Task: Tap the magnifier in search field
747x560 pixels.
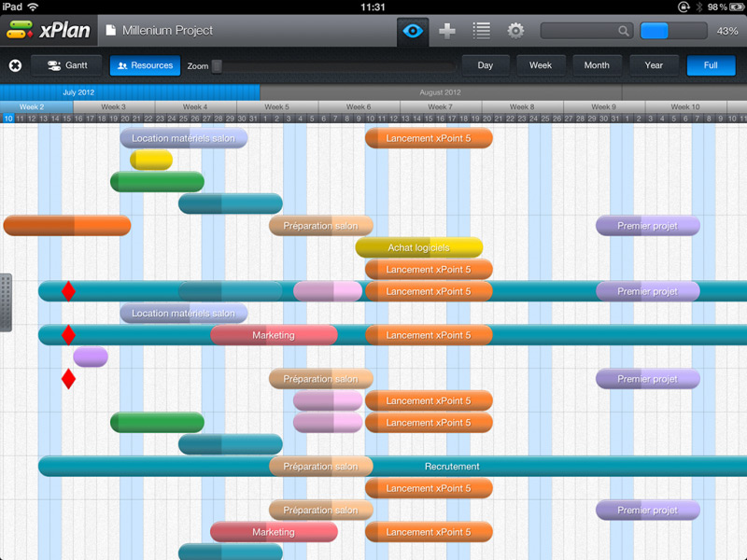Action: (623, 31)
